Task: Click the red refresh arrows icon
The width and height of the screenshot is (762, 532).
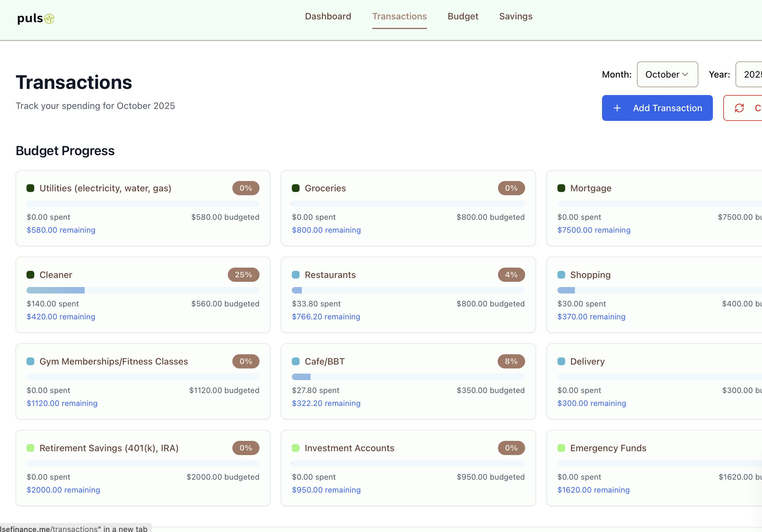Action: coord(739,108)
